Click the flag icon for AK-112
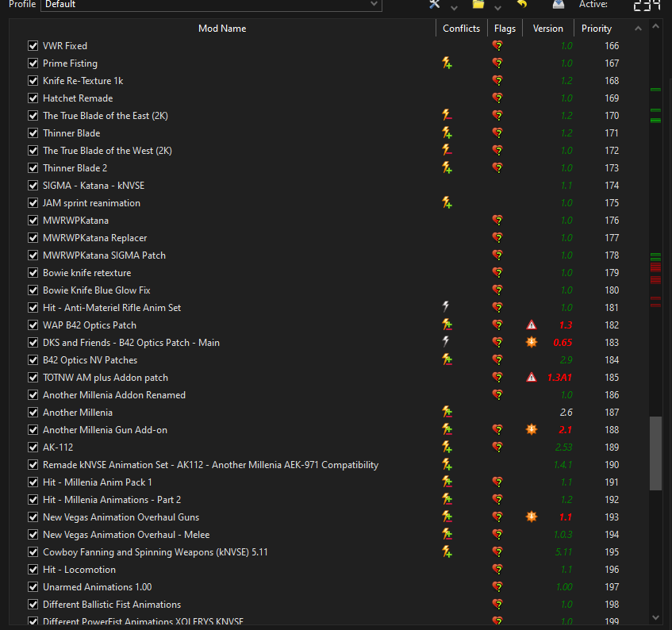This screenshot has width=672, height=630. point(497,448)
